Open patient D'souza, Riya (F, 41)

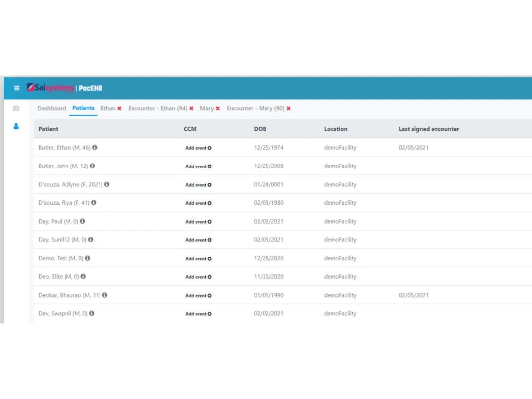coord(64,203)
